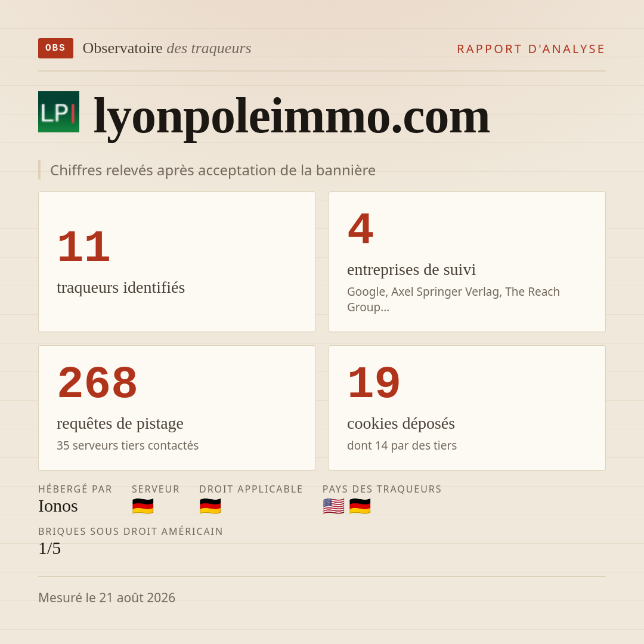Click the 19 cookies figure

[x=374, y=382]
